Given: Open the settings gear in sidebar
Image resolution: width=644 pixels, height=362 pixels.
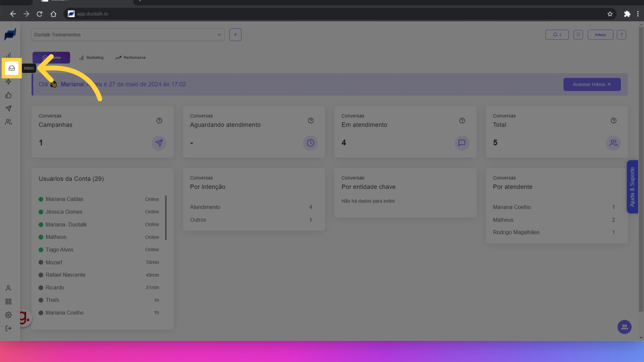Looking at the screenshot, I should [x=8, y=315].
